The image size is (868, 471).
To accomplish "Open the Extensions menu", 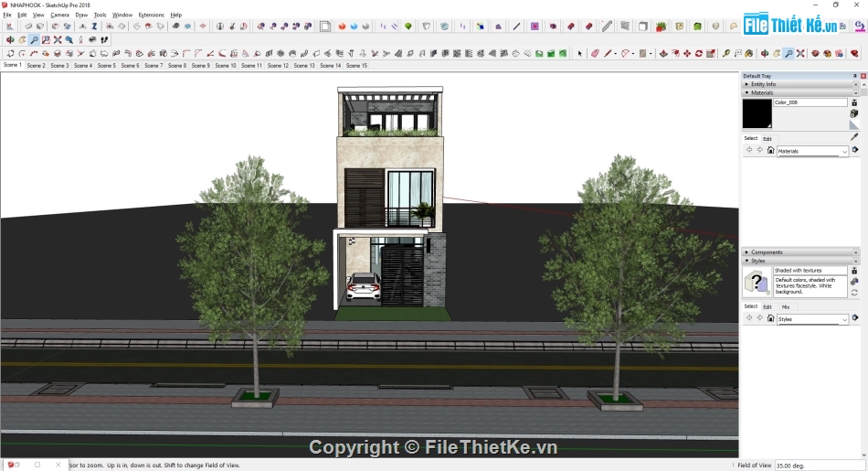I will coord(151,15).
